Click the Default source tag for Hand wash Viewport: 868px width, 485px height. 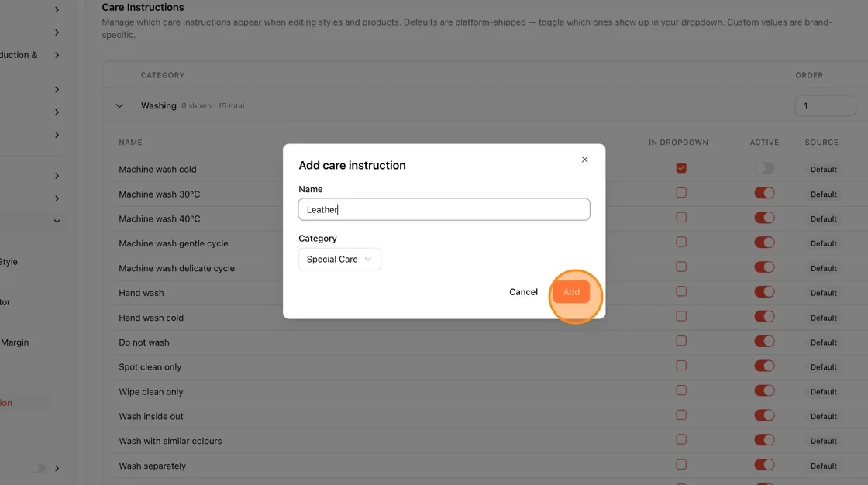coord(823,292)
